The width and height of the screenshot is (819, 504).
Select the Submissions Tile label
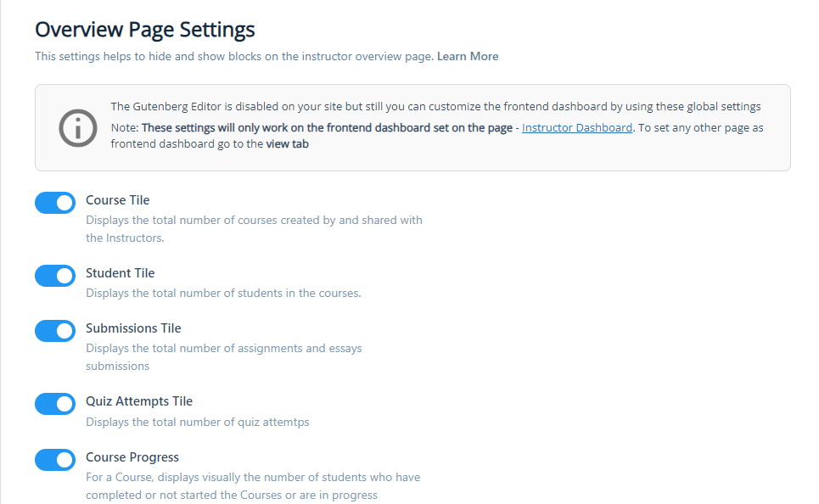click(x=133, y=328)
